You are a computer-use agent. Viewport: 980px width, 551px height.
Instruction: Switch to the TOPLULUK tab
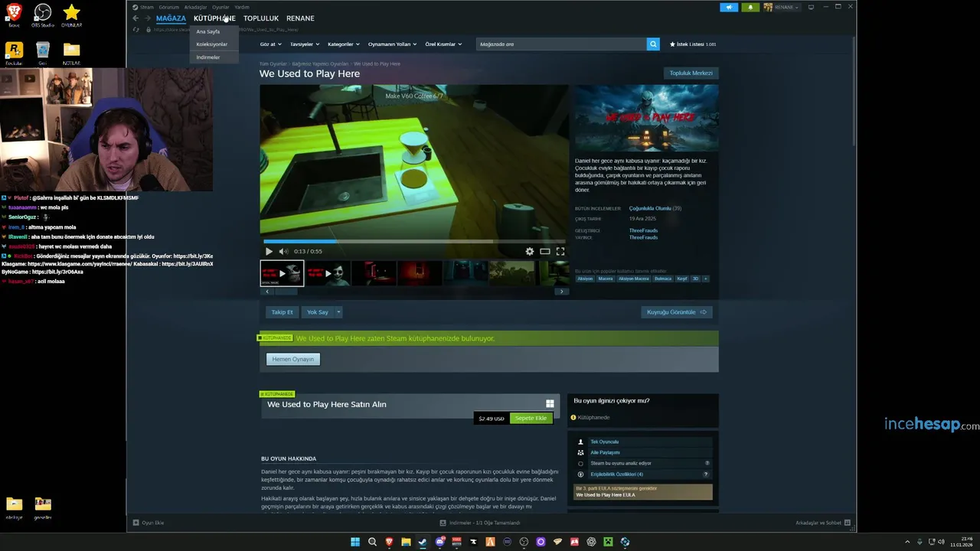click(x=261, y=18)
